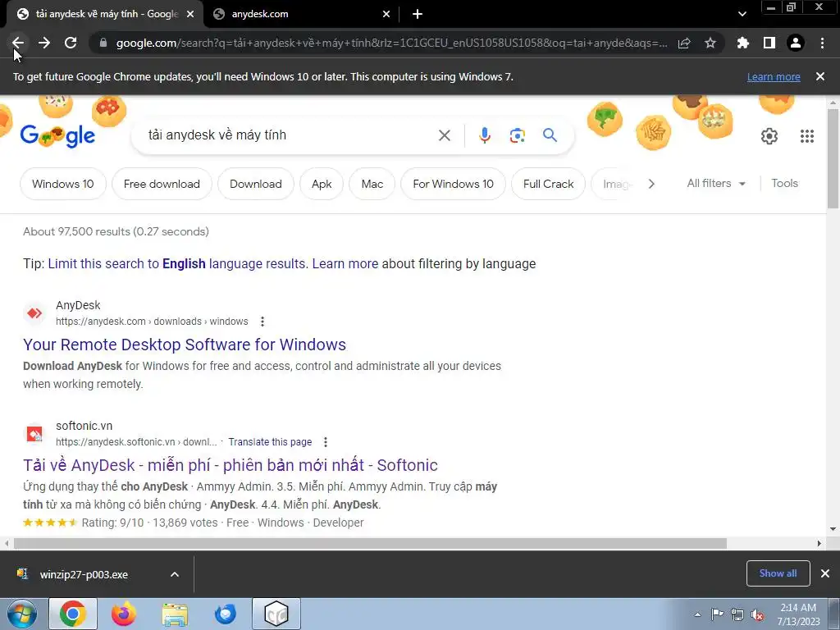This screenshot has height=630, width=840.
Task: Open Your Remote Desktop Software for Windows
Action: point(185,345)
